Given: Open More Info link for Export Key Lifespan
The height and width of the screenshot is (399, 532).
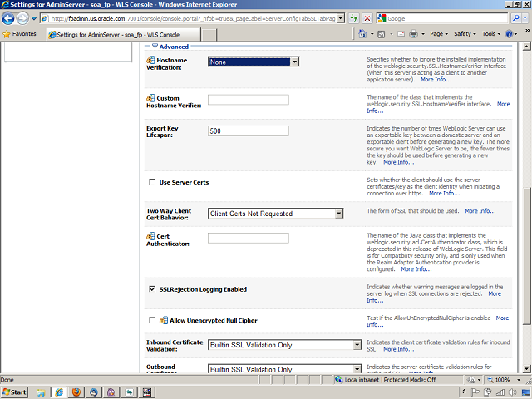Looking at the screenshot, I should coord(399,162).
